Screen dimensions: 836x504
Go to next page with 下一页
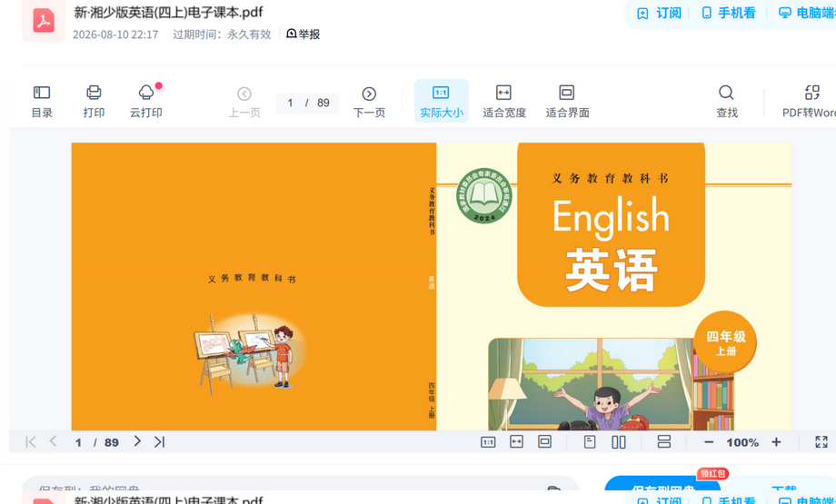point(369,102)
